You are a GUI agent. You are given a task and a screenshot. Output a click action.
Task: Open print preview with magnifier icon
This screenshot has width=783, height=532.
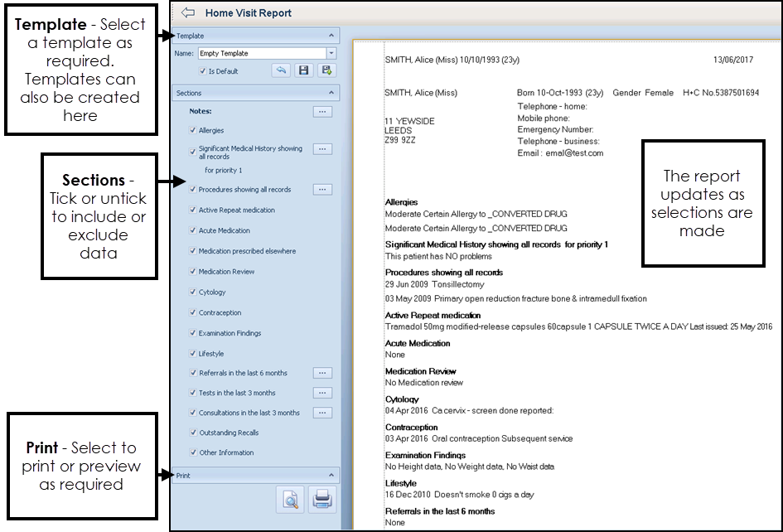290,501
